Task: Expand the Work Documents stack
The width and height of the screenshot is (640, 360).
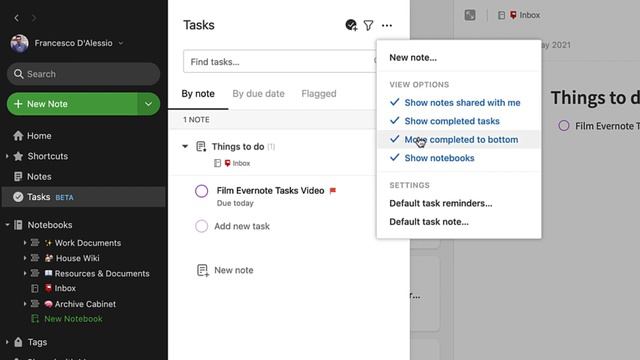Action: coord(24,243)
